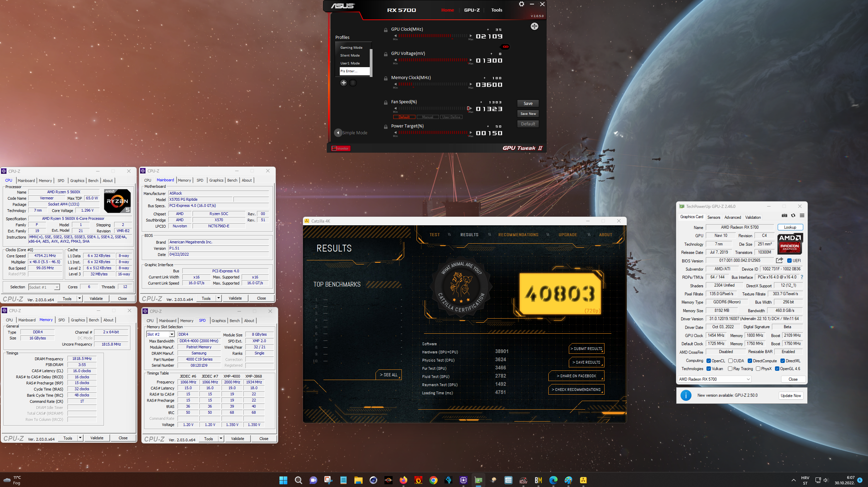Image resolution: width=868 pixels, height=487 pixels.
Task: Open Bench tab in CPU-Z CPU window
Action: [x=93, y=181]
